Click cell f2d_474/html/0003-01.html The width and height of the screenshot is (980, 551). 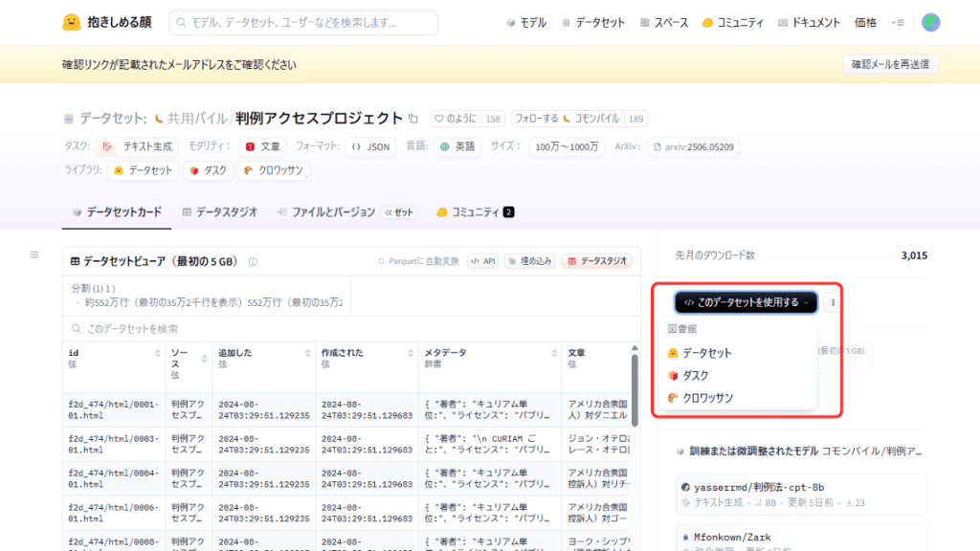click(x=114, y=444)
